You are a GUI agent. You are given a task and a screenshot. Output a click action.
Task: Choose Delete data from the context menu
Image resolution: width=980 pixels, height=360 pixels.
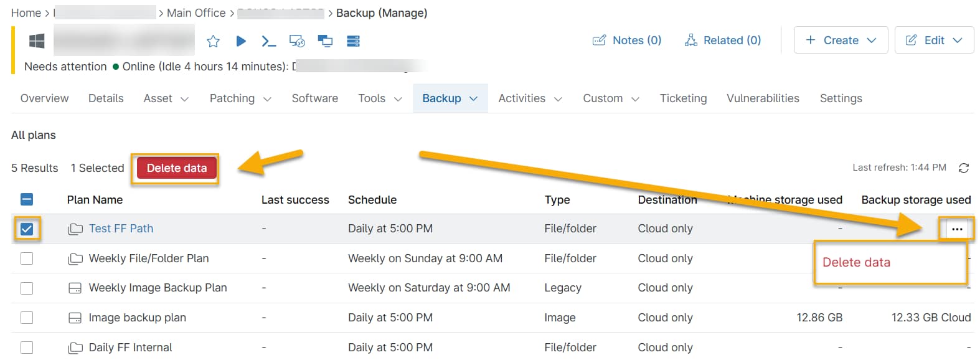[856, 263]
